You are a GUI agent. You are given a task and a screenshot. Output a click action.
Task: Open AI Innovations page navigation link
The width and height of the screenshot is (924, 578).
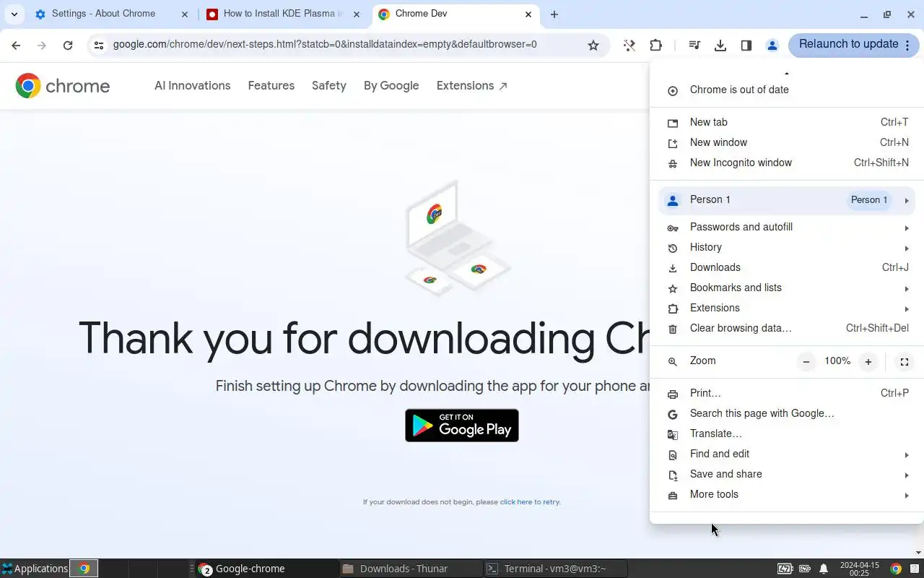pyautogui.click(x=192, y=86)
